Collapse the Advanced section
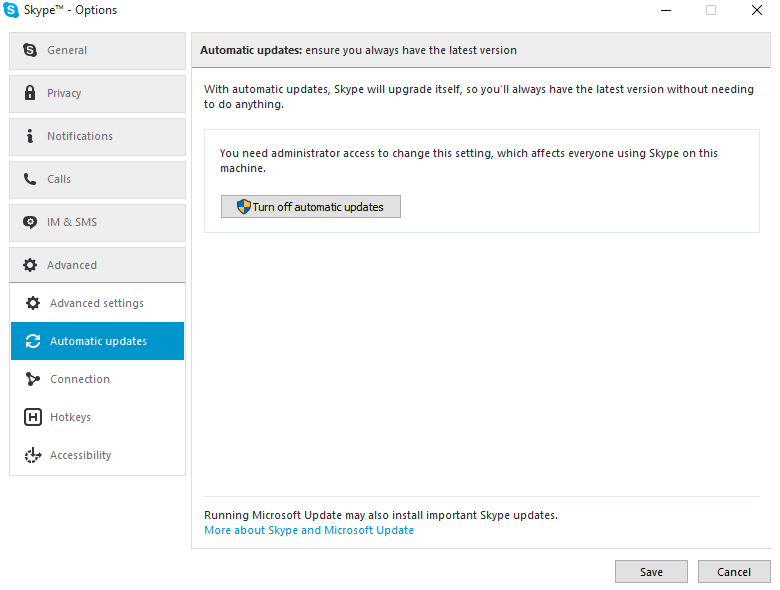The image size is (780, 590). pyautogui.click(x=98, y=265)
